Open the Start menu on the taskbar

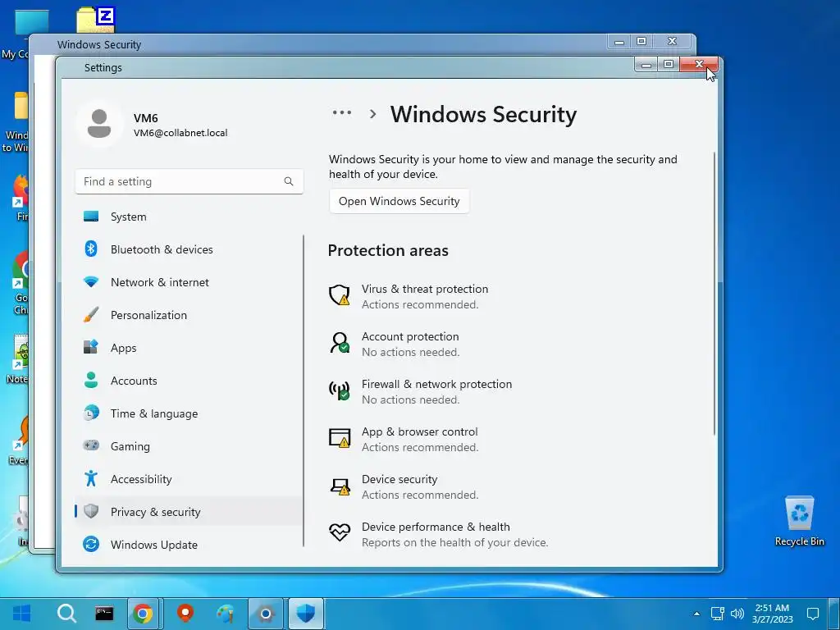point(22,614)
